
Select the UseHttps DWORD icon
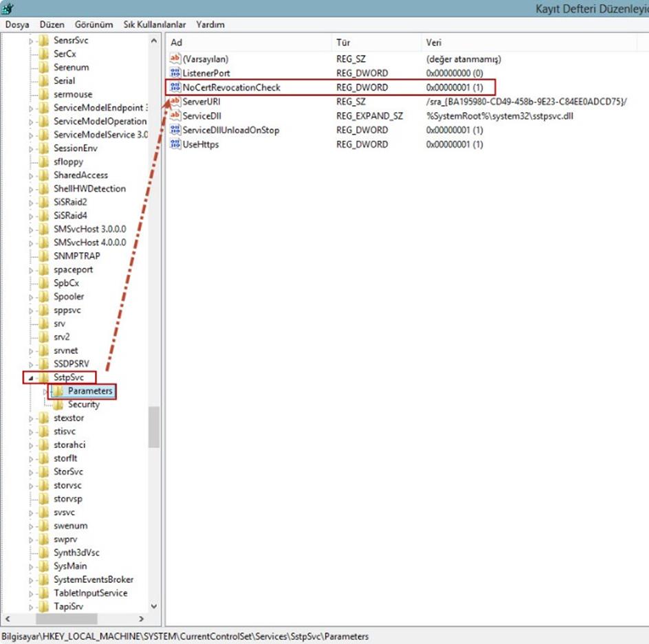[175, 144]
